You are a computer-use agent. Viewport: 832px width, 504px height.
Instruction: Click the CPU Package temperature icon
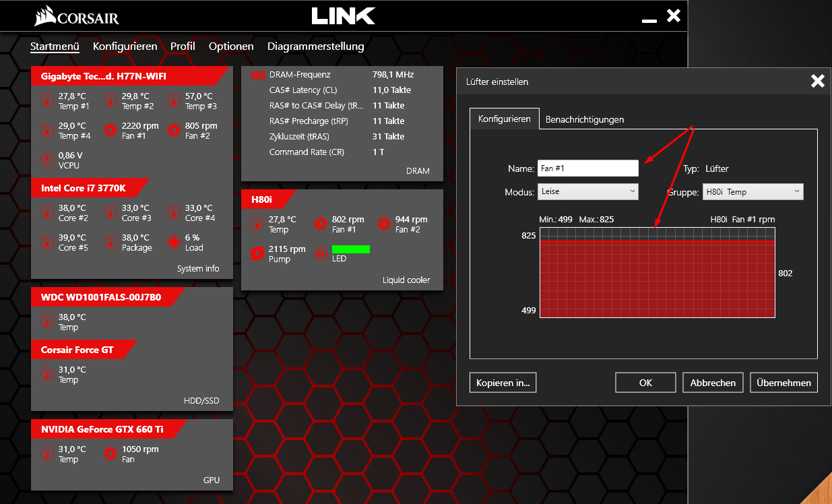click(x=110, y=243)
